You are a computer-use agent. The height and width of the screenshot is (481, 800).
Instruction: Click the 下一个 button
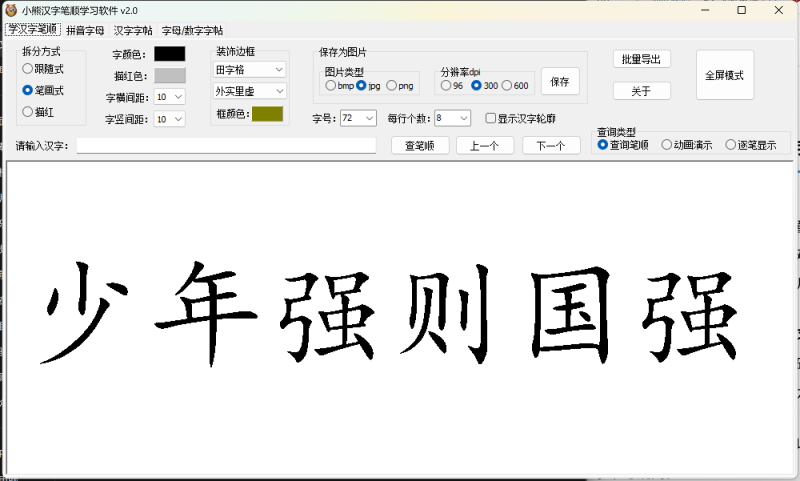click(x=551, y=145)
